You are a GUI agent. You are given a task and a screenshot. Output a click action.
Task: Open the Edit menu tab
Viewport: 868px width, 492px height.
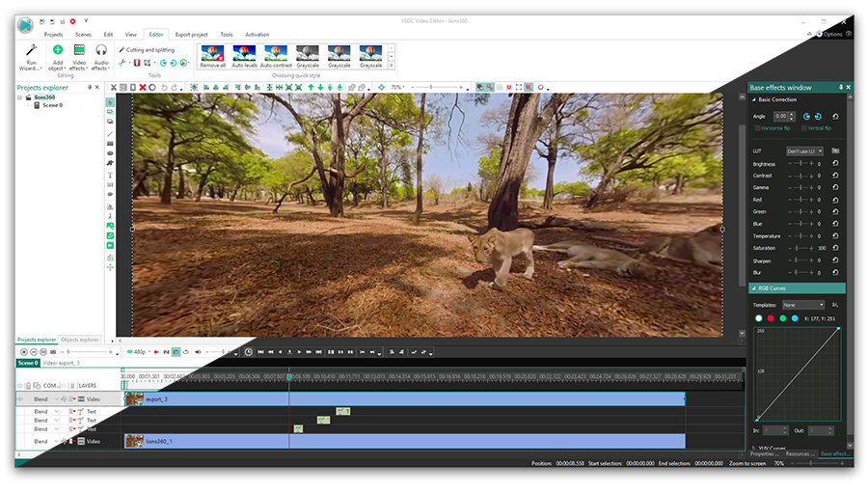click(108, 35)
